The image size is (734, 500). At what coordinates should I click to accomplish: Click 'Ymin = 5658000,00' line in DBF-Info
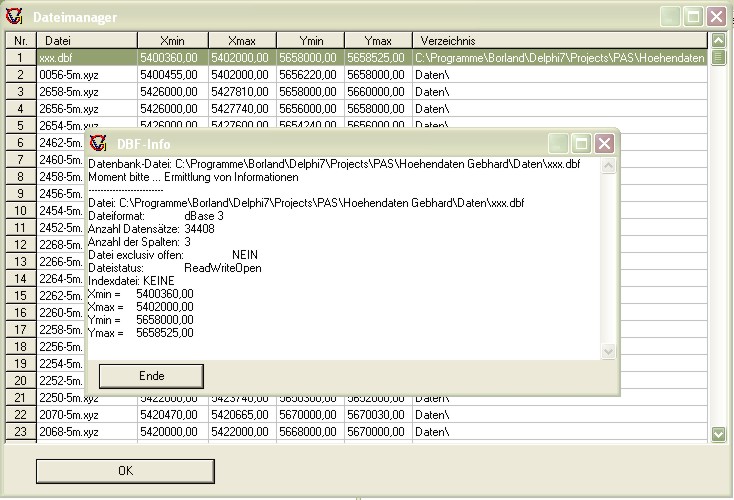click(140, 320)
